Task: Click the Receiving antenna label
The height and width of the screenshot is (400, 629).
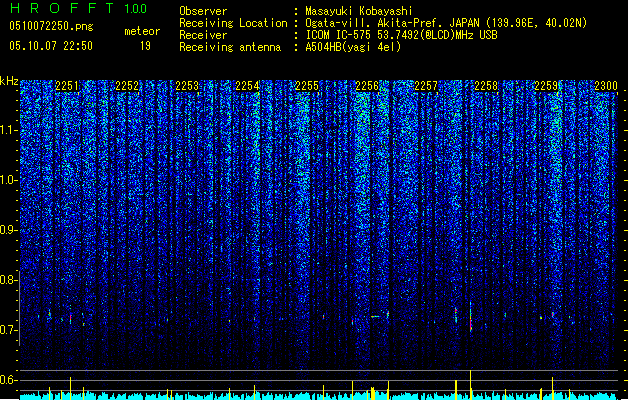Action: pos(230,47)
